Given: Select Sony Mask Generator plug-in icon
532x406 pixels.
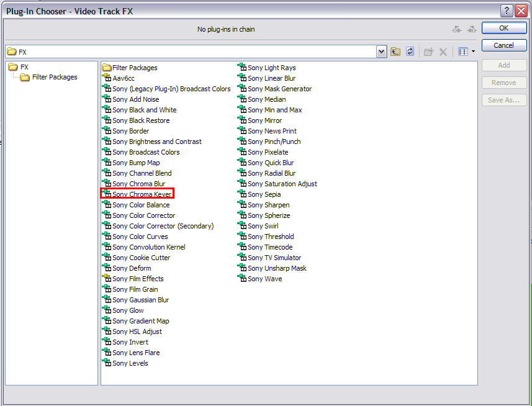Looking at the screenshot, I should 242,88.
